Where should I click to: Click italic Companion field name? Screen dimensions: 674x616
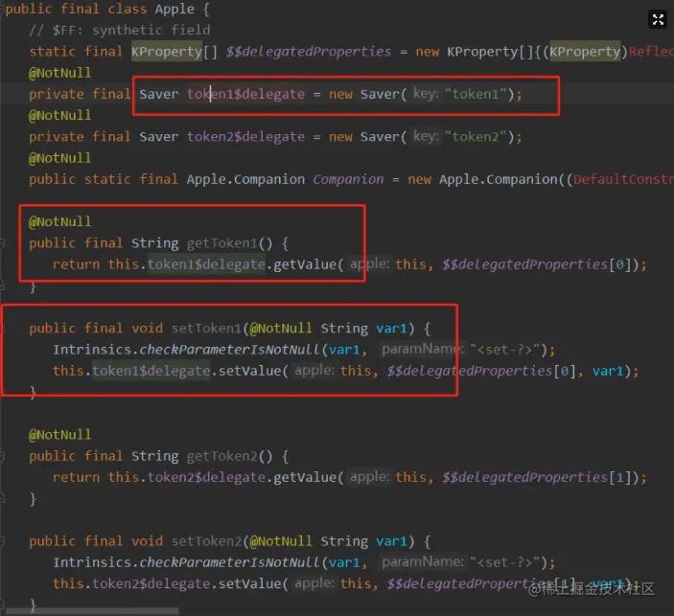click(x=348, y=179)
